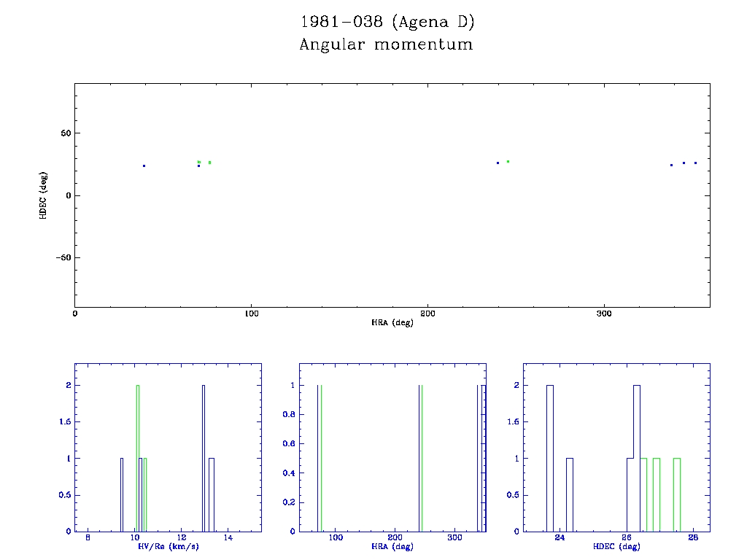Click the "12" tick label on the HV/Re histogram

pyautogui.click(x=182, y=537)
